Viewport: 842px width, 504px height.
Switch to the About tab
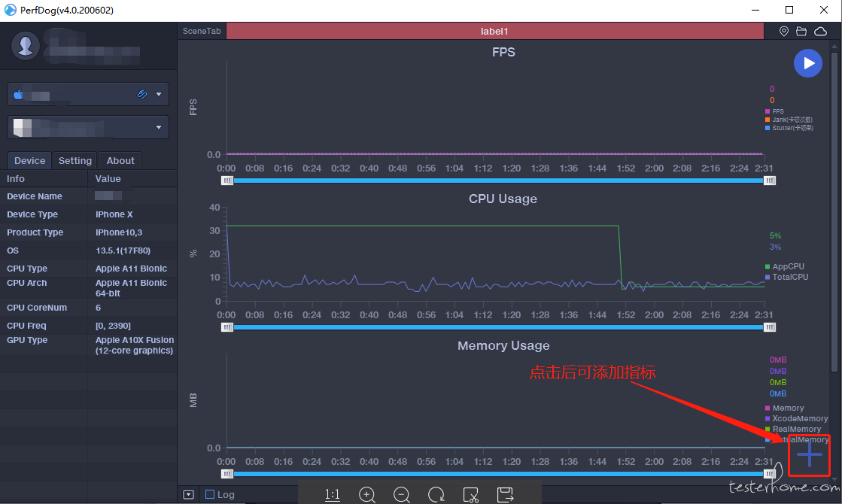(x=120, y=160)
